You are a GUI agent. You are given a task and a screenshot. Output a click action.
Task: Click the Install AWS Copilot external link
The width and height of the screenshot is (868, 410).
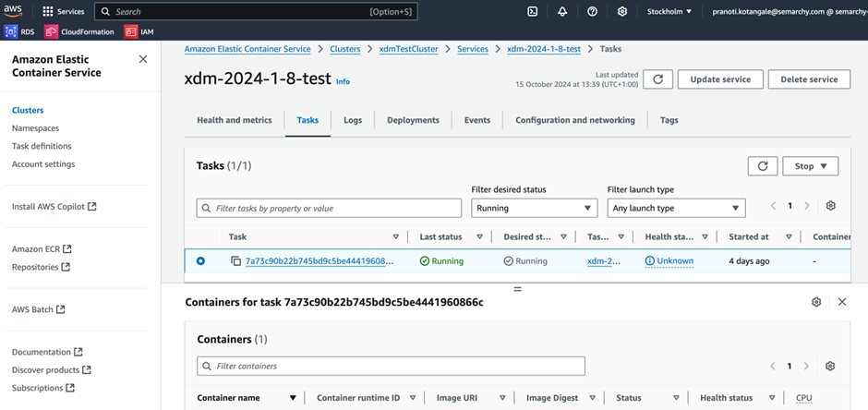(x=54, y=206)
